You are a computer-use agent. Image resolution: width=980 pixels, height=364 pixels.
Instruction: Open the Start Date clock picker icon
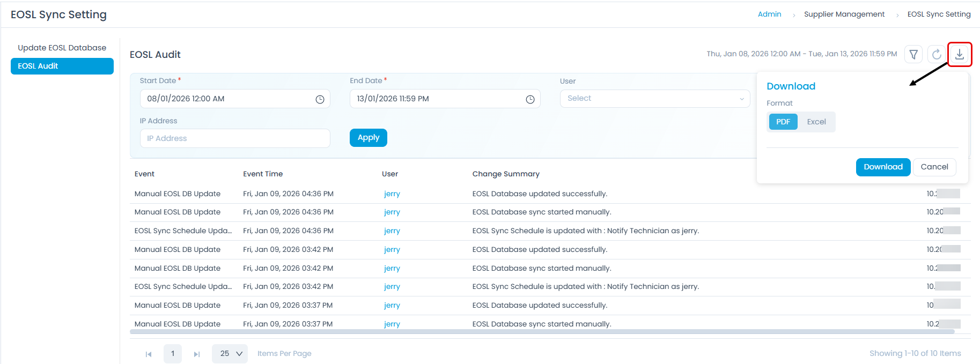click(x=320, y=99)
